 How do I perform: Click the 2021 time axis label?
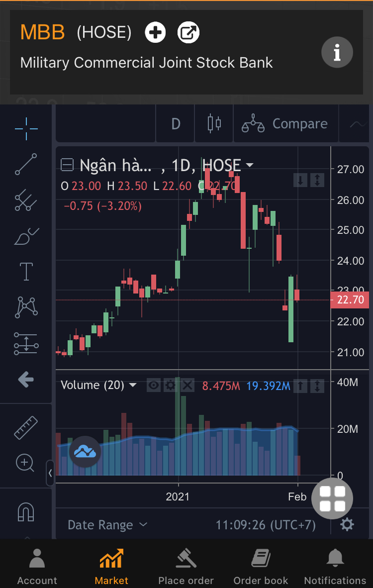point(178,497)
